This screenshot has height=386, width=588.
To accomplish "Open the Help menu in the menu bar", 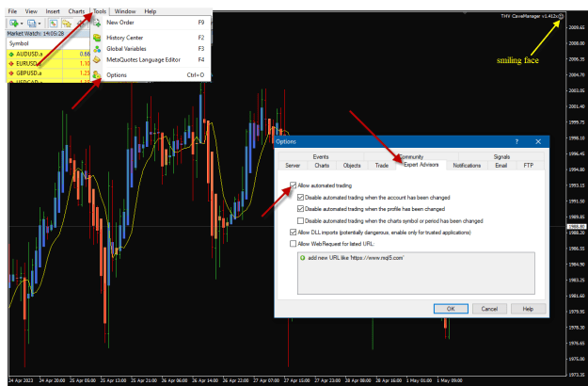I will point(151,11).
